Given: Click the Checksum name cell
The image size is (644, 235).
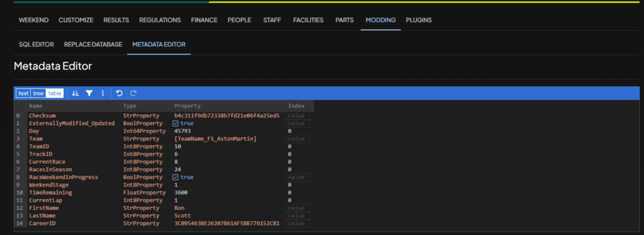Looking at the screenshot, I should click(42, 116).
